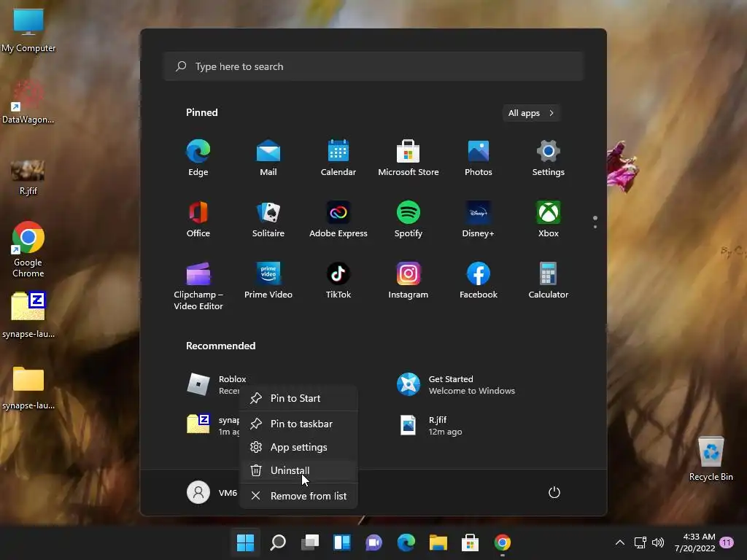Viewport: 747px width, 560px height.
Task: Choose Pin to taskbar option
Action: pos(298,424)
